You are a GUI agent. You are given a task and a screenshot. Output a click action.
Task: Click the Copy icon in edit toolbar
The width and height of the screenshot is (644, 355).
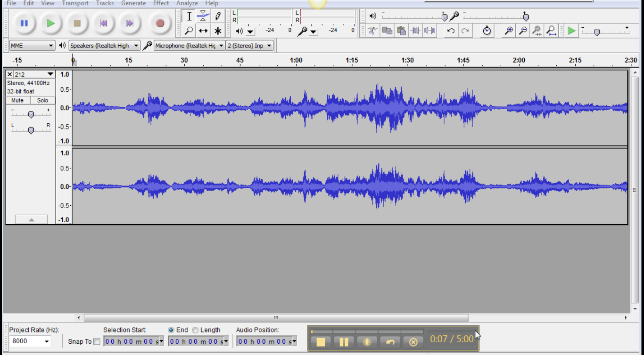pyautogui.click(x=387, y=31)
